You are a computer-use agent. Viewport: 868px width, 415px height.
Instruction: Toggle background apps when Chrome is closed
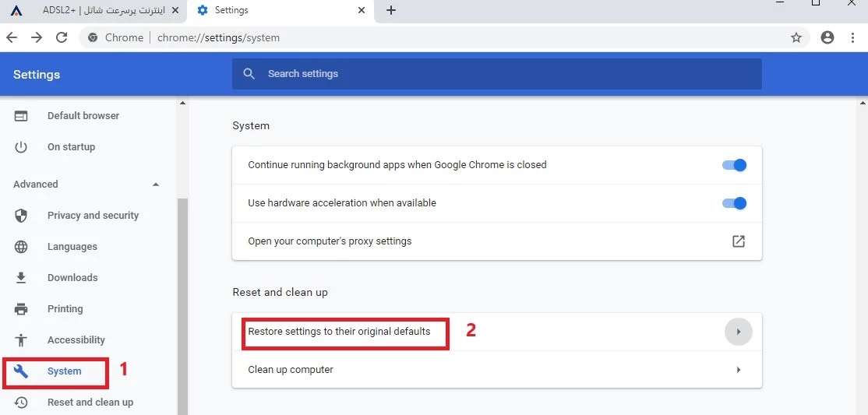734,165
